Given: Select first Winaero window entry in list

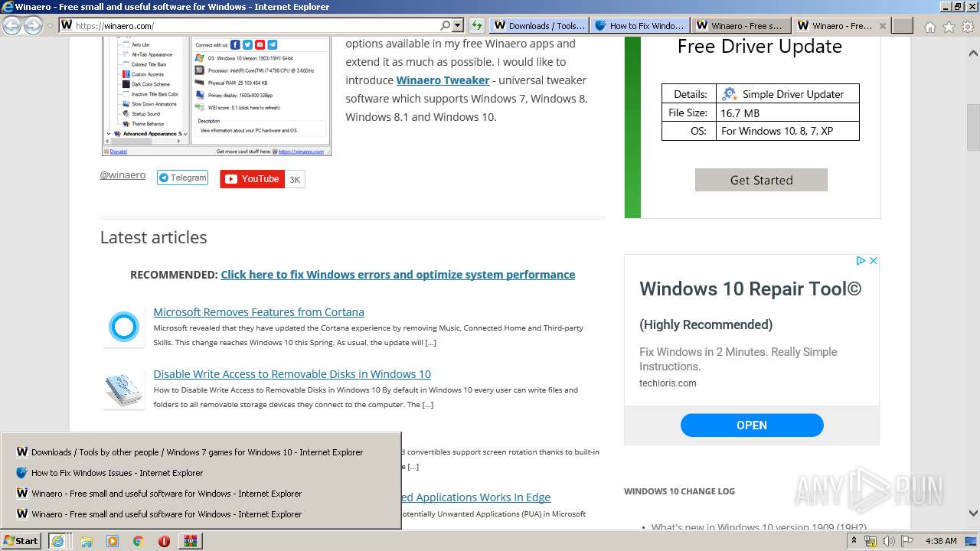Looking at the screenshot, I should (201, 494).
